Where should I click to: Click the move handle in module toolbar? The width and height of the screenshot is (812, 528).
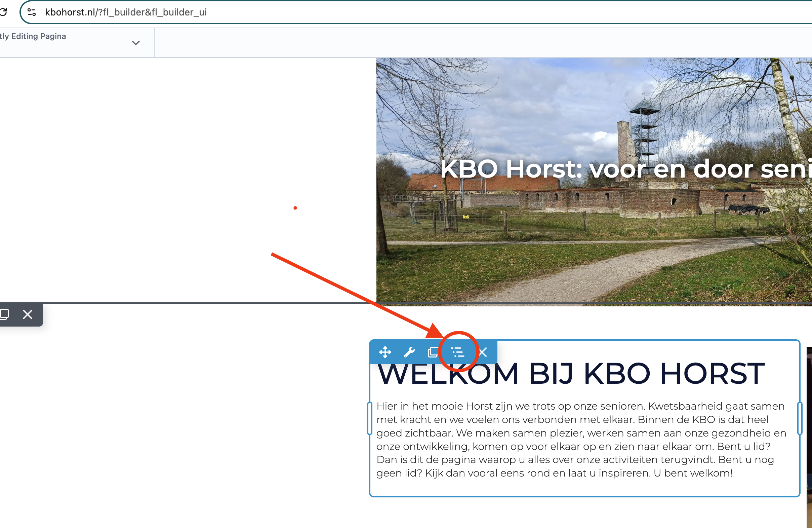(x=385, y=352)
